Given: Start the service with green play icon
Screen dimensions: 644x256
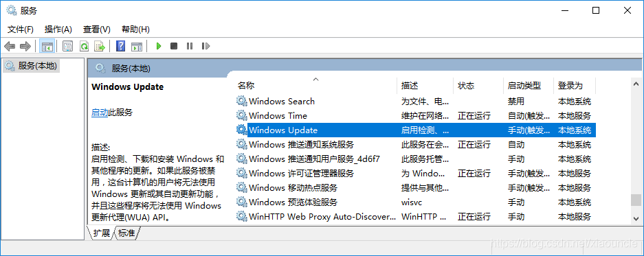Looking at the screenshot, I should 159,47.
